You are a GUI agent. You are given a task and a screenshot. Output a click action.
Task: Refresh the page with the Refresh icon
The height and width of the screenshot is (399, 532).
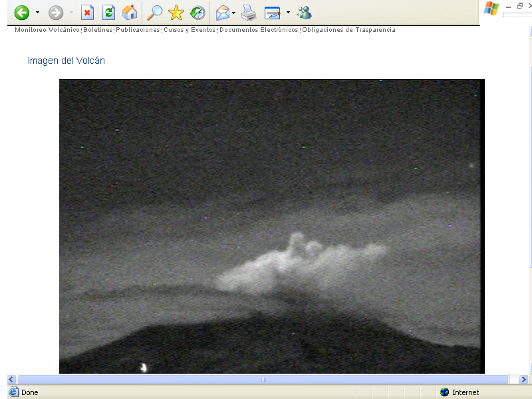pyautogui.click(x=108, y=12)
